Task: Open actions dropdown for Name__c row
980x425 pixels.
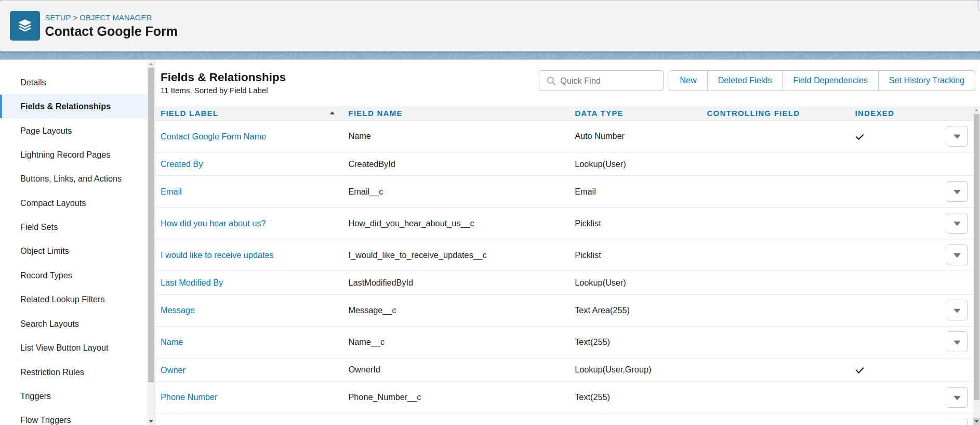Action: pos(957,342)
